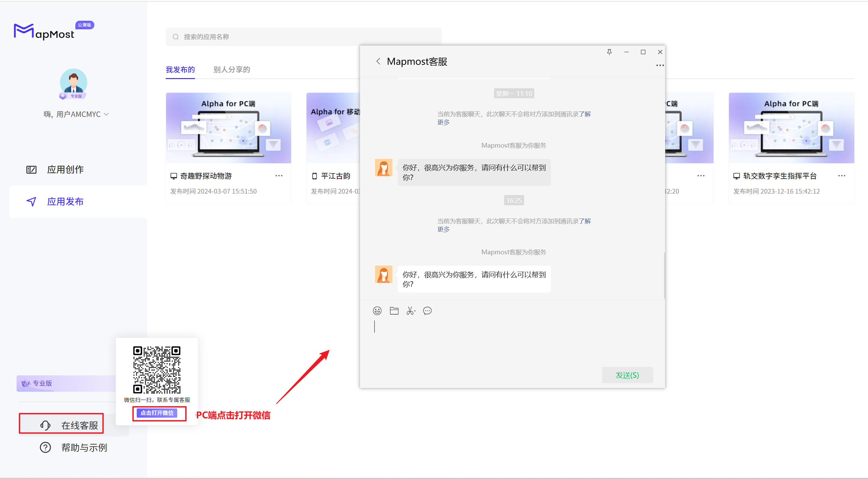Click the 发布时间 2024-03-07 15:51:50 text

(x=213, y=191)
